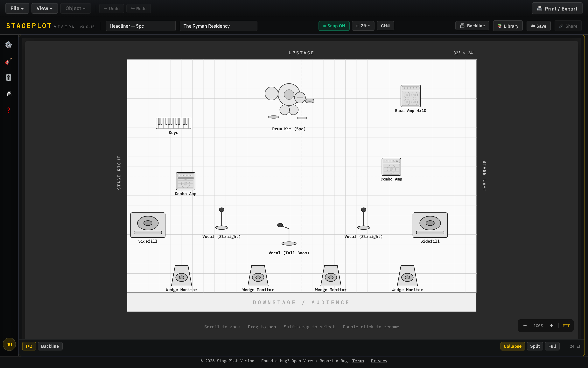Click the zoom out minus icon

coord(525,325)
